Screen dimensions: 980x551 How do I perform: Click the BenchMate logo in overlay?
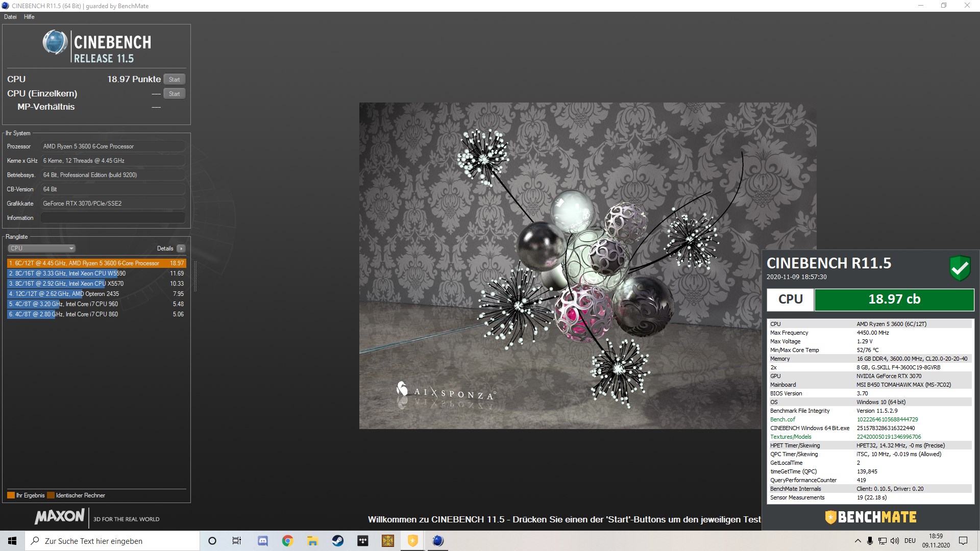coord(871,517)
